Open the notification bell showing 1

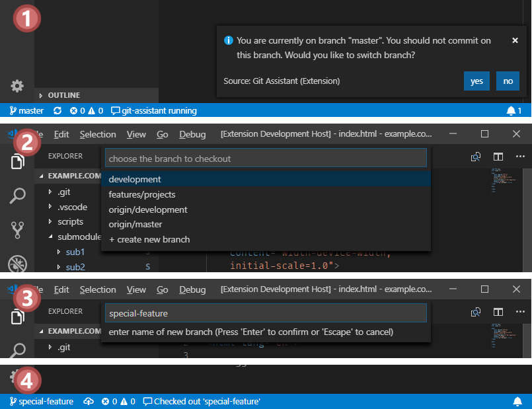click(514, 111)
